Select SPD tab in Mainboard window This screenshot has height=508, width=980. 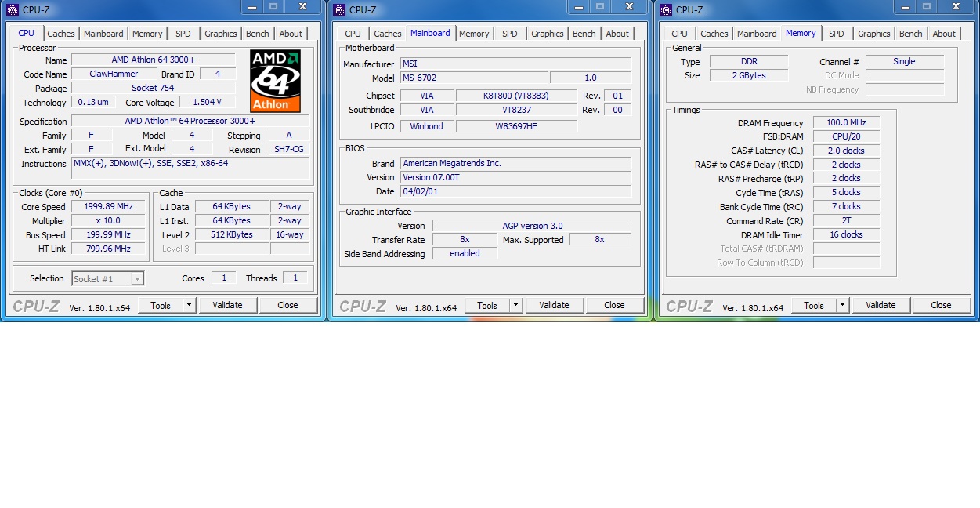[509, 34]
